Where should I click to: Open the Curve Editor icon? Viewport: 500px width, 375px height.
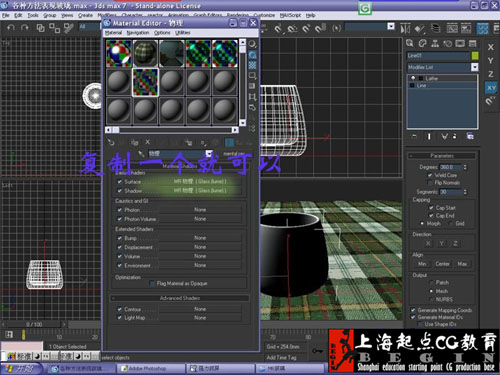click(x=452, y=29)
